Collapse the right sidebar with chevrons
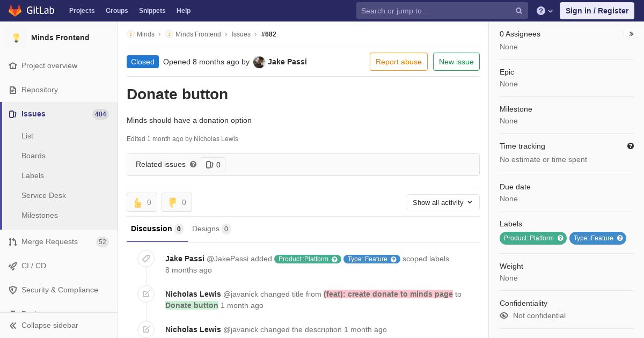The width and height of the screenshot is (644, 338). point(632,34)
